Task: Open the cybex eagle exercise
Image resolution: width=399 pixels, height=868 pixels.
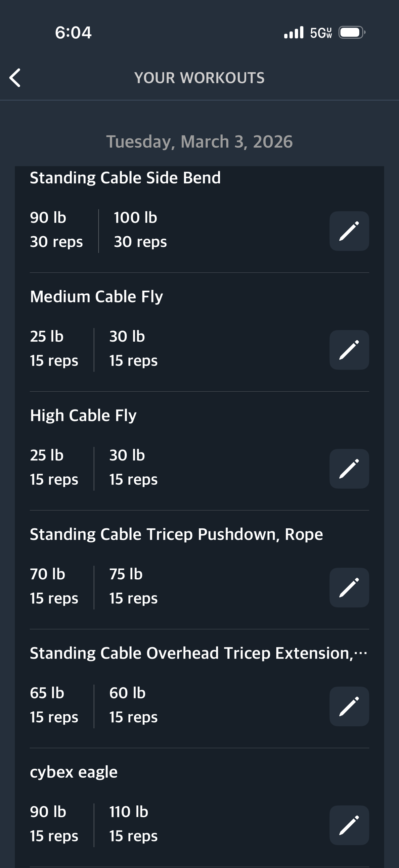Action: 74,772
